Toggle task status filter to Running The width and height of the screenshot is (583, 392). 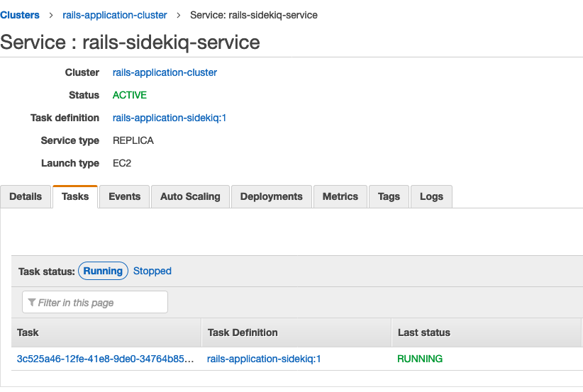tap(103, 271)
